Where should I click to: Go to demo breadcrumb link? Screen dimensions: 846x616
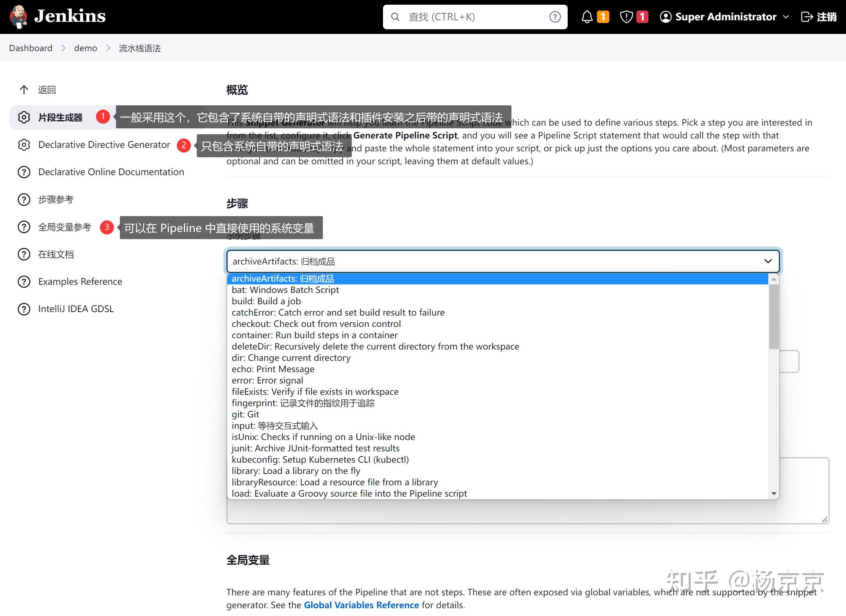click(85, 48)
